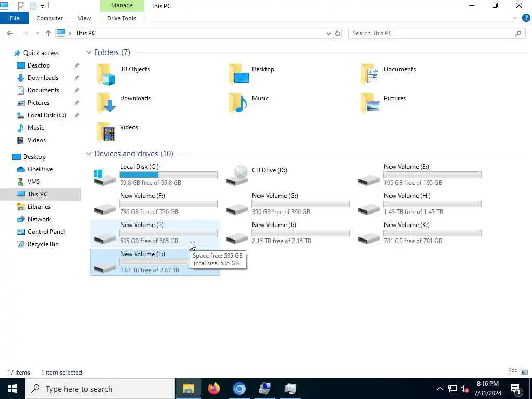Select the Local Disk (C:) drive icon
Viewport: 532px width, 399px height.
coord(105,177)
